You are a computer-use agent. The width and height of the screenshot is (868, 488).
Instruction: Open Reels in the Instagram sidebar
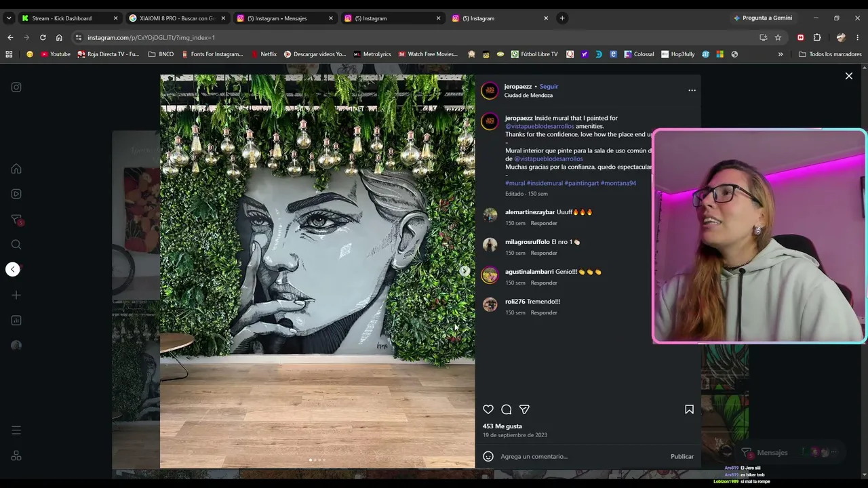[16, 194]
